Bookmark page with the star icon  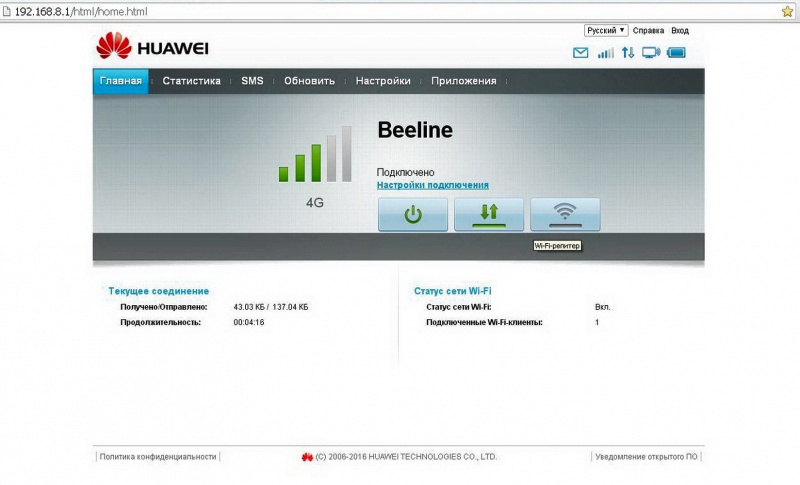[787, 12]
